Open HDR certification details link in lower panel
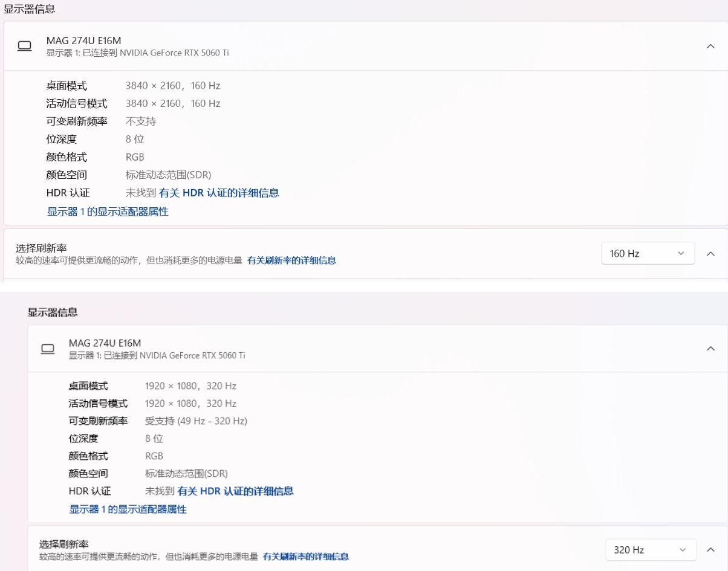Screen dimensions: 728x571 pos(236,491)
